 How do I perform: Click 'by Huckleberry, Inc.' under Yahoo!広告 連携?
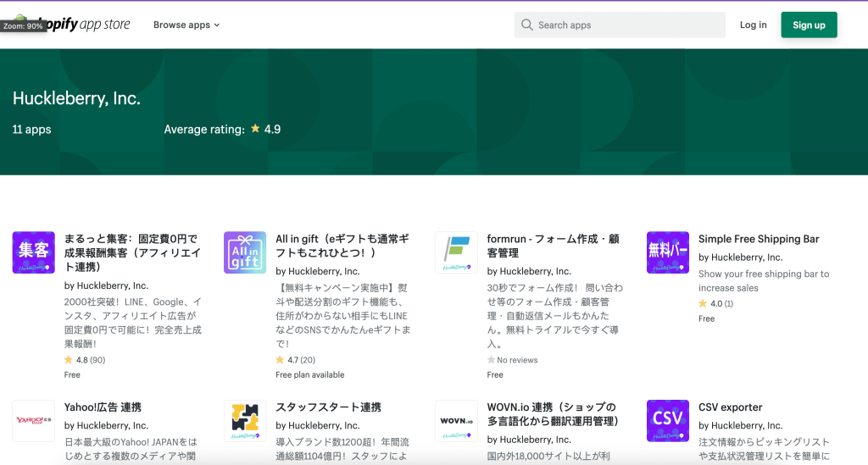106,426
